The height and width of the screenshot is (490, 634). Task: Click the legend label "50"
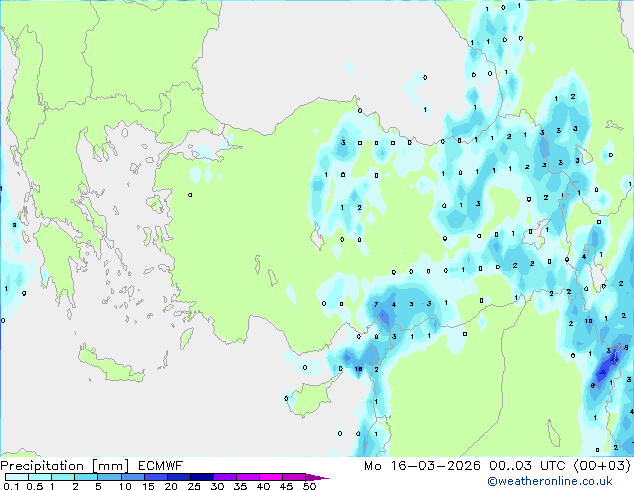(309, 486)
